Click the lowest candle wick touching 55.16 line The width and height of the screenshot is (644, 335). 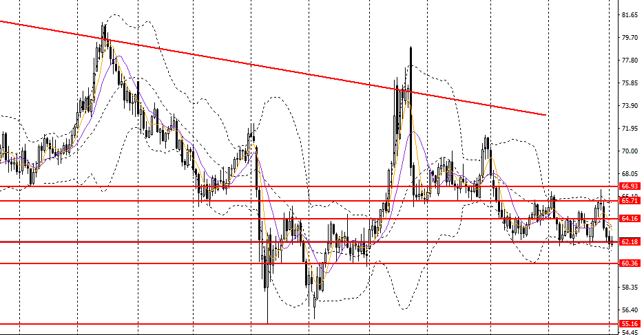pos(267,320)
